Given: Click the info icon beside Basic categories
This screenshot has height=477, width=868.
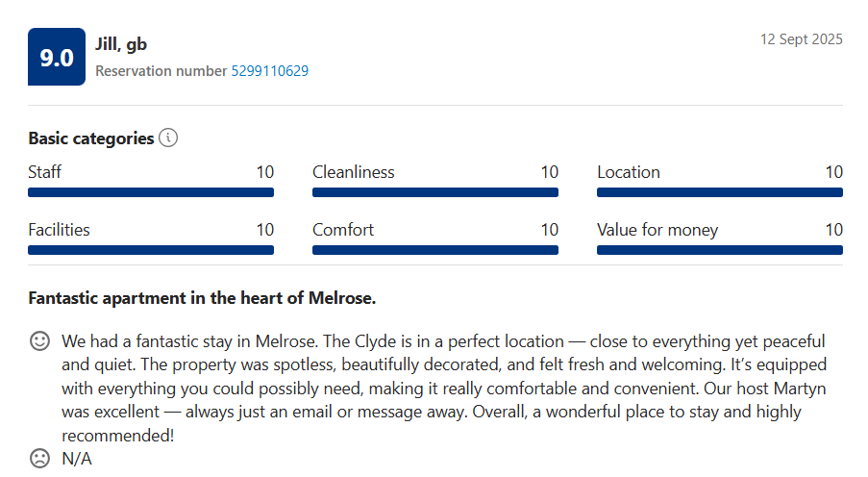Looking at the screenshot, I should (x=168, y=138).
